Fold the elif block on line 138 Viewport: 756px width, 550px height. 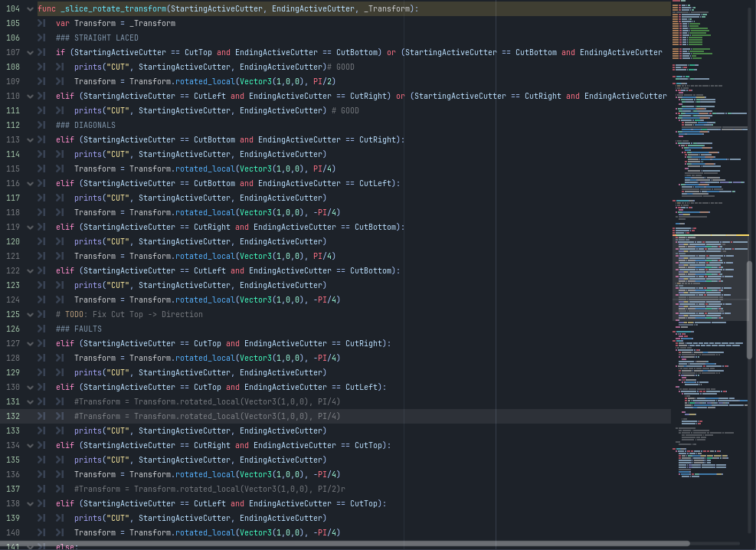(x=30, y=504)
